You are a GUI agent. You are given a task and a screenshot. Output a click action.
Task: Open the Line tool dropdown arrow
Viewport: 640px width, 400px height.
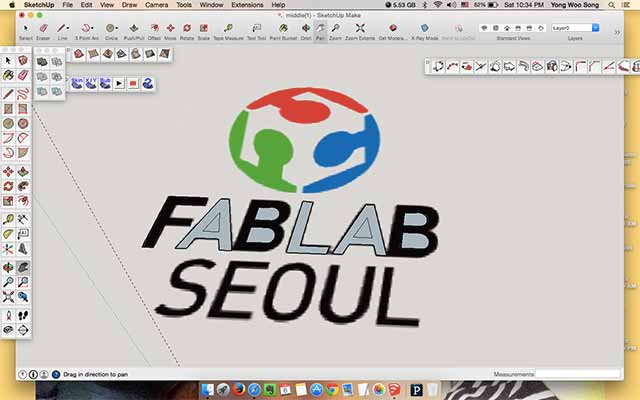pos(68,28)
